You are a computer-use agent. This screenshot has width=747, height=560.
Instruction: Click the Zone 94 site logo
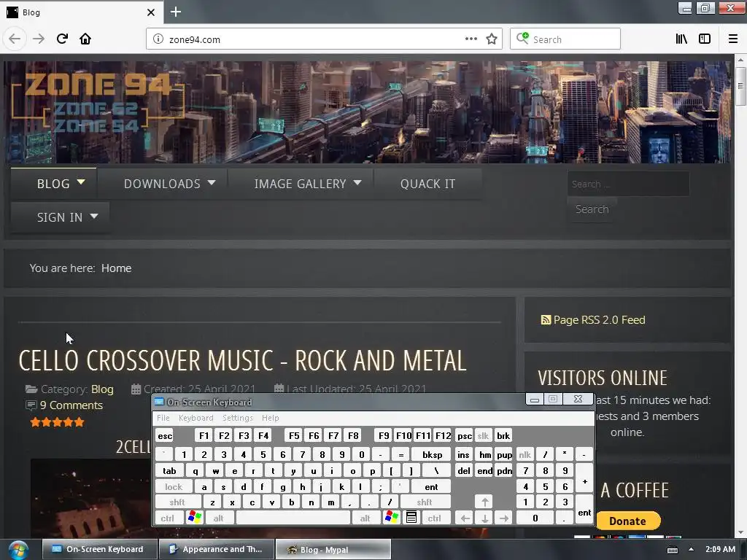pos(98,102)
